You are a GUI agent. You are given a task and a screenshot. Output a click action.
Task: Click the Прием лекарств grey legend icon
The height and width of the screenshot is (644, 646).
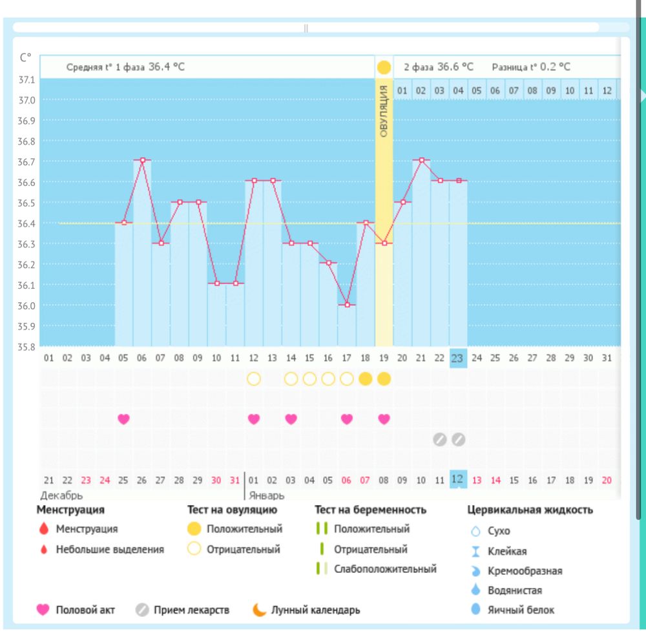[142, 609]
